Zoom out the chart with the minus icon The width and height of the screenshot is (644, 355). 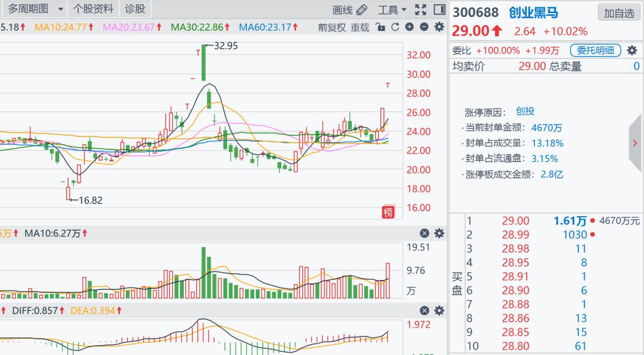pos(424,27)
